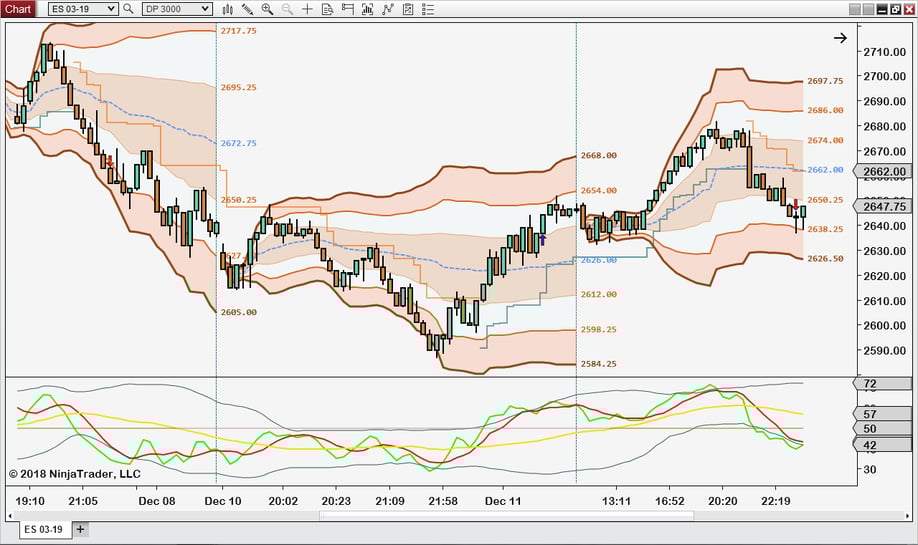Open the bar type chart style icon
918x545 pixels.
(x=228, y=9)
